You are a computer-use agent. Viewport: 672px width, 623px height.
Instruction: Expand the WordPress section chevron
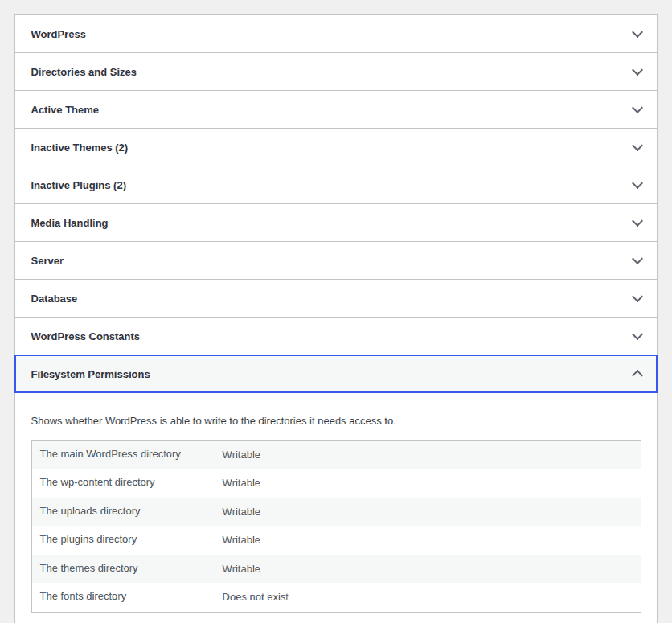[x=637, y=35]
